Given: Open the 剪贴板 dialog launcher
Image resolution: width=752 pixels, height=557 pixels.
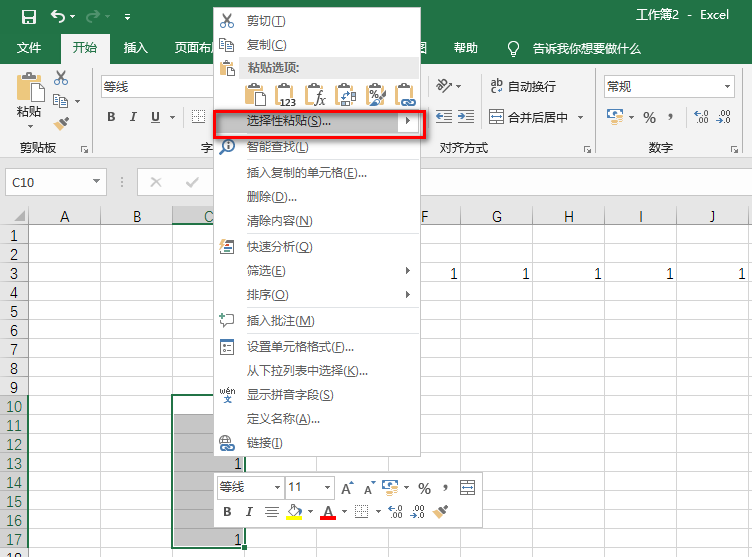Looking at the screenshot, I should tap(85, 150).
